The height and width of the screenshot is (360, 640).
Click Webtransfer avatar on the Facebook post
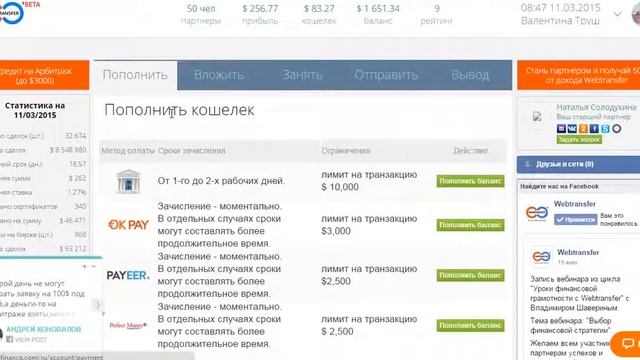coord(541,257)
